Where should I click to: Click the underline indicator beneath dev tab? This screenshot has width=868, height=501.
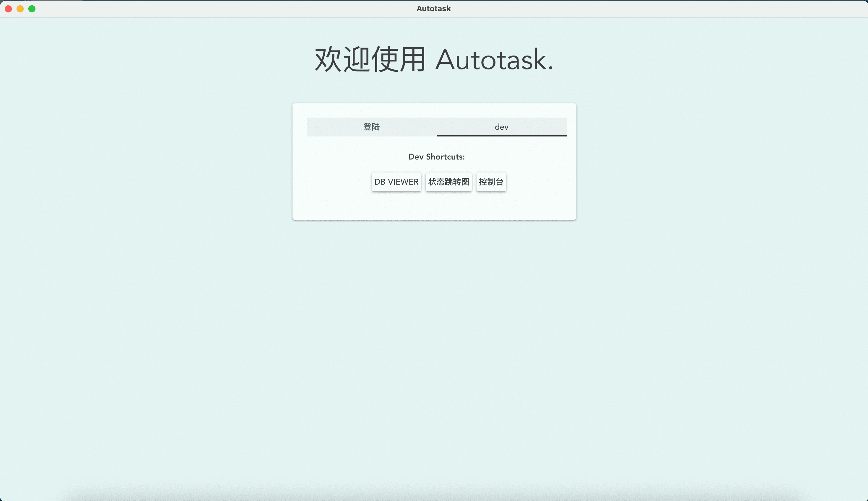pos(501,136)
